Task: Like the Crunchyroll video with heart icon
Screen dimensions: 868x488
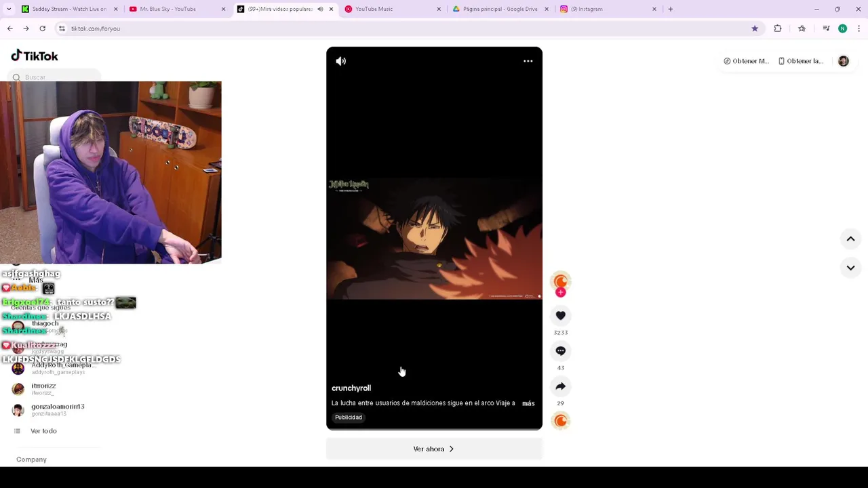Action: point(561,315)
